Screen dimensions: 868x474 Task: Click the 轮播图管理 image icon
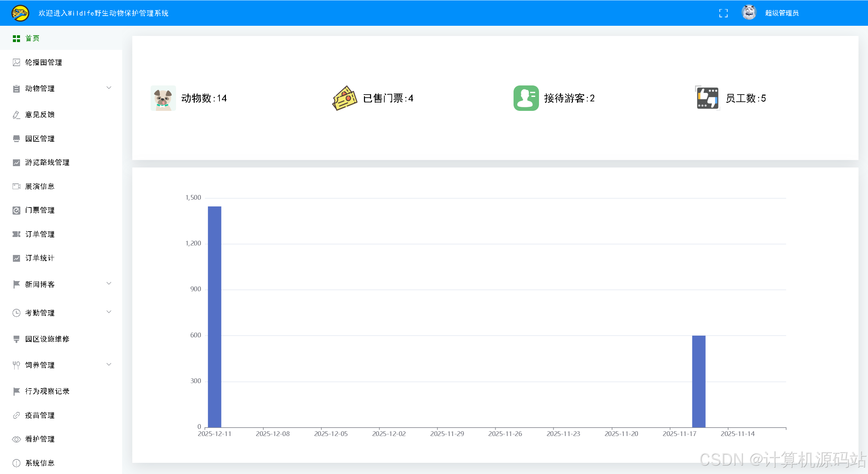[x=16, y=62]
